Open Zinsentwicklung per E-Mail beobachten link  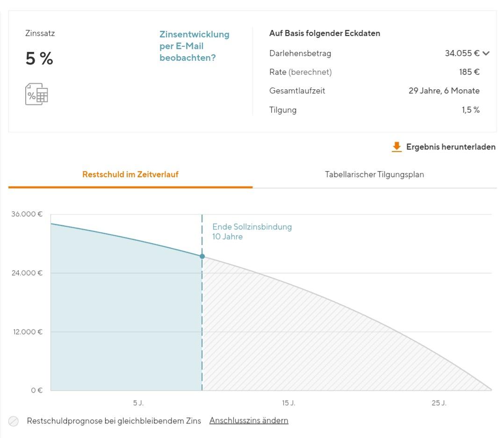(194, 46)
